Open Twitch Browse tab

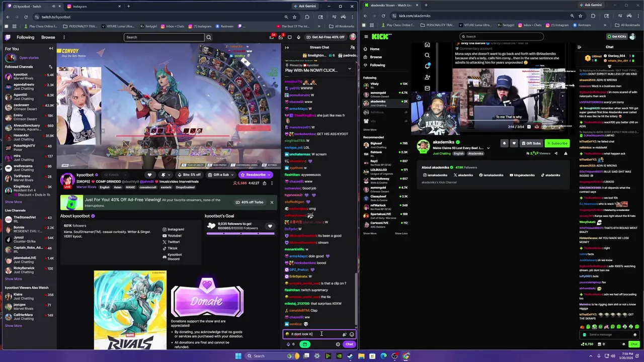(x=48, y=37)
